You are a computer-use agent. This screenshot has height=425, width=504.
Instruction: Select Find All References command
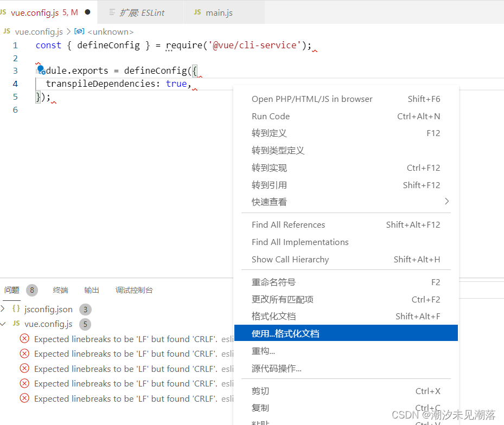click(x=288, y=224)
